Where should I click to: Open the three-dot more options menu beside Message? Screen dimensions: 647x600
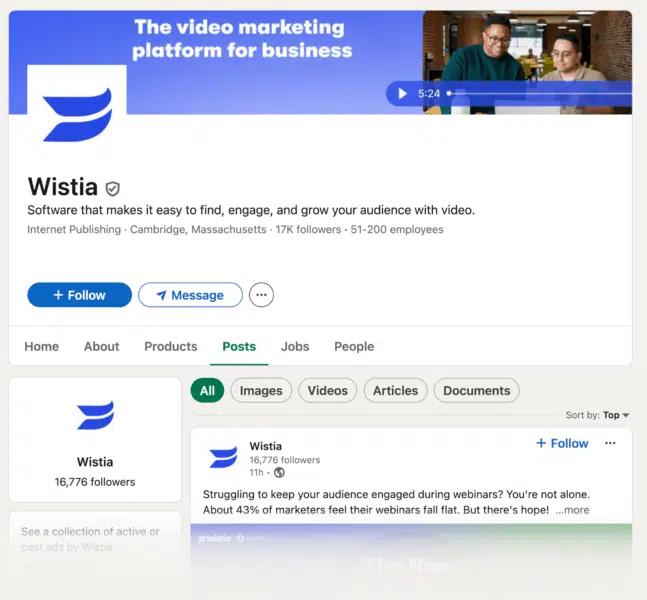point(261,295)
